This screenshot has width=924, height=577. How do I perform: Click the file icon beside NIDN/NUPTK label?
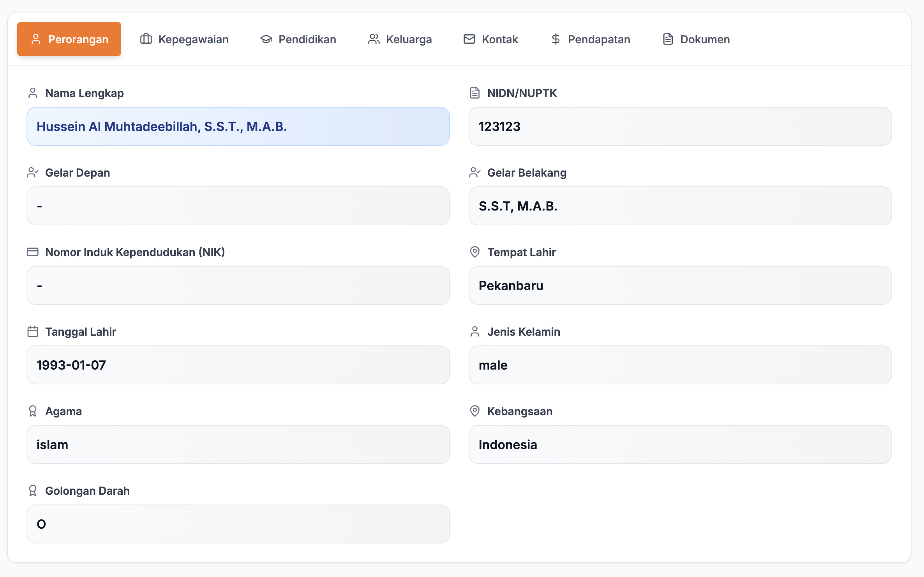(475, 93)
